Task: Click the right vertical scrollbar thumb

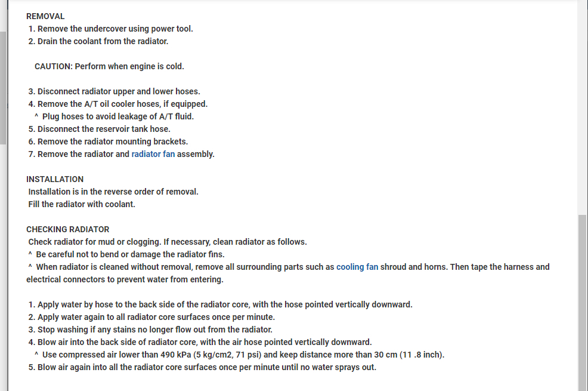Action: (x=583, y=298)
